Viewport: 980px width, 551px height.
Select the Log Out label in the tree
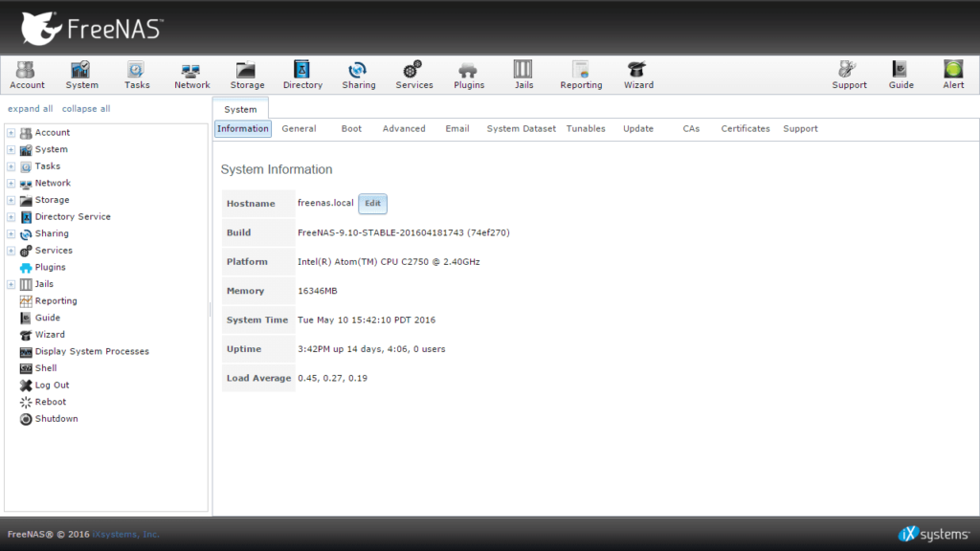[x=52, y=386]
